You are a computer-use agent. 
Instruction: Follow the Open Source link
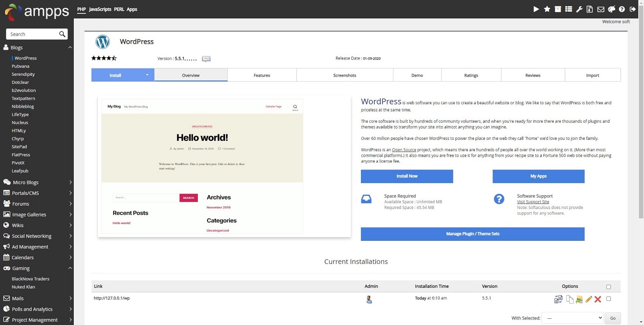(404, 150)
